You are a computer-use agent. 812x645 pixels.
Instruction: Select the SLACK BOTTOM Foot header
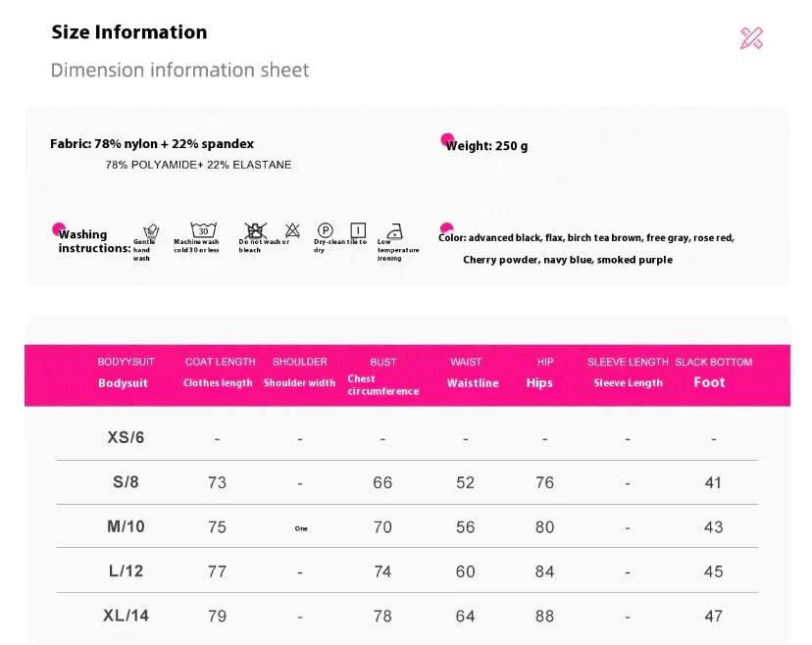(x=713, y=372)
